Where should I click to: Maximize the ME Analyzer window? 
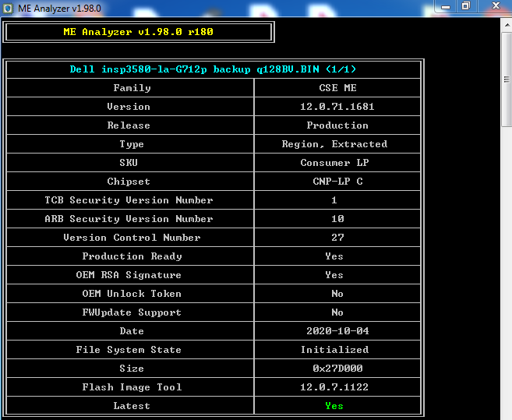(x=466, y=6)
